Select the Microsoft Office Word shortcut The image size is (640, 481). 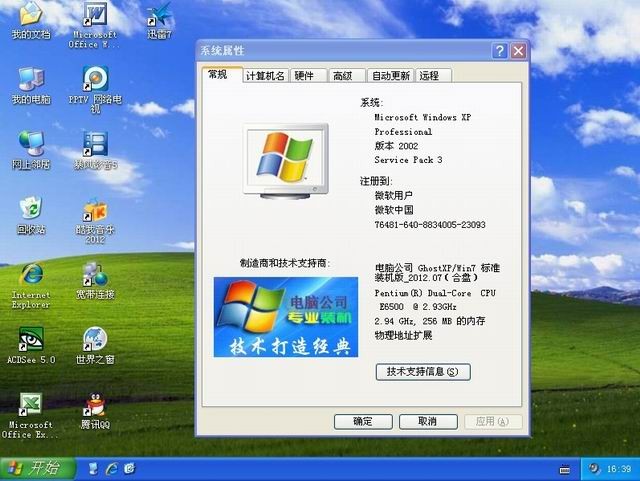(x=95, y=24)
